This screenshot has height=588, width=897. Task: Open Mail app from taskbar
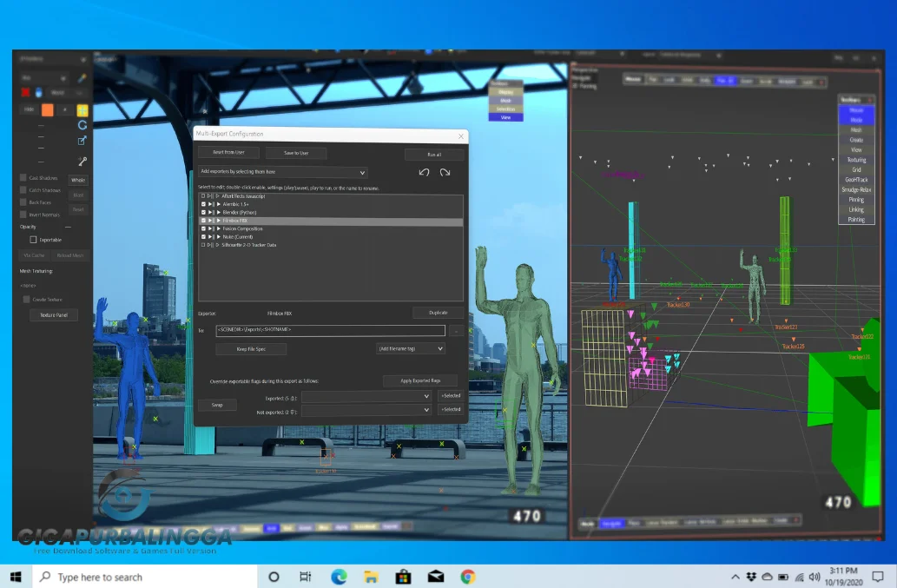pos(436,577)
